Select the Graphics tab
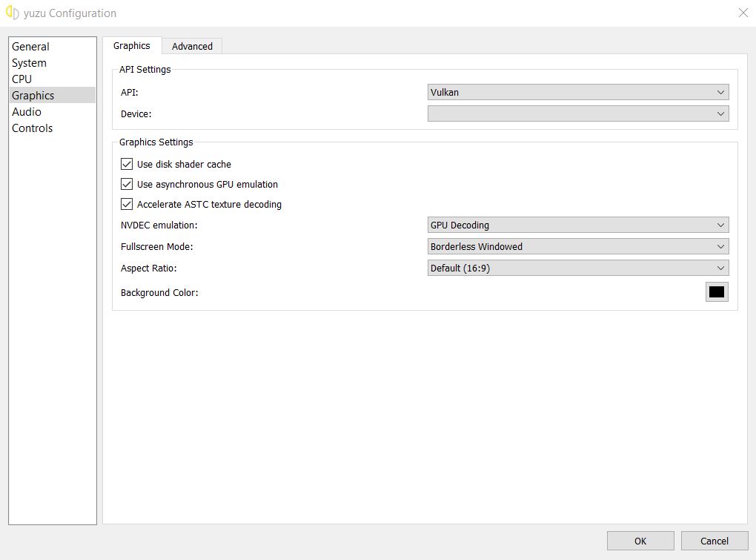Image resolution: width=756 pixels, height=560 pixels. click(x=132, y=46)
